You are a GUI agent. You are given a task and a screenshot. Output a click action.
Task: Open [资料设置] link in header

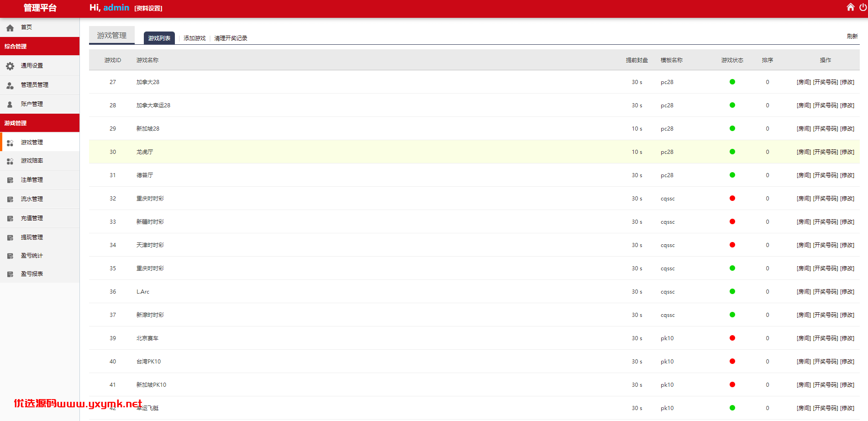[148, 8]
